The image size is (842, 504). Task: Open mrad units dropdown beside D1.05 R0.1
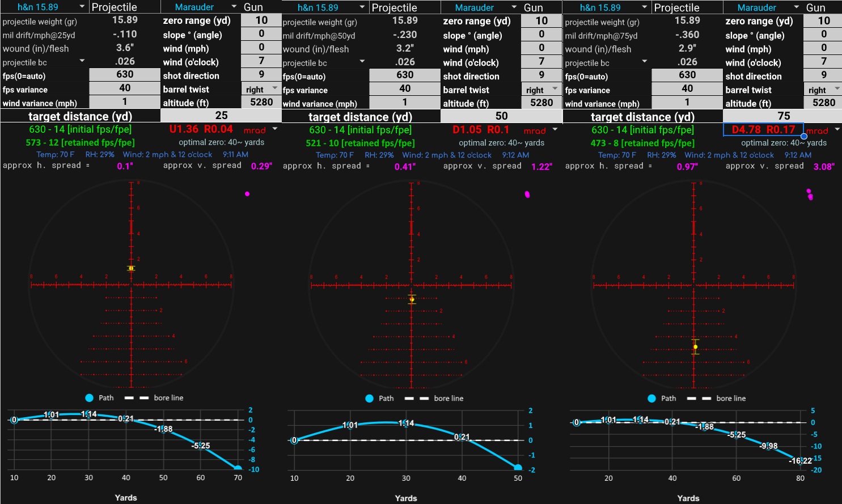pyautogui.click(x=555, y=130)
